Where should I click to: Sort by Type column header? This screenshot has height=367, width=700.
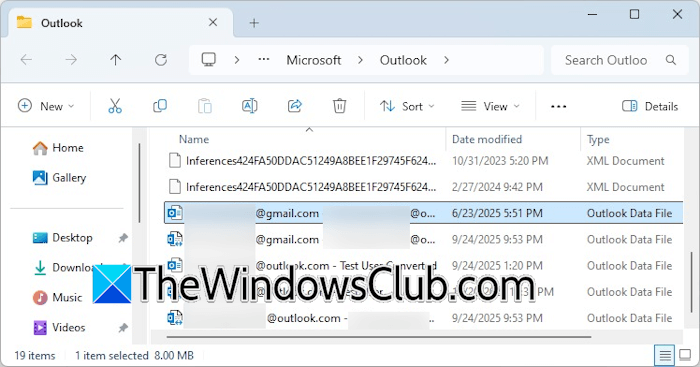click(598, 139)
